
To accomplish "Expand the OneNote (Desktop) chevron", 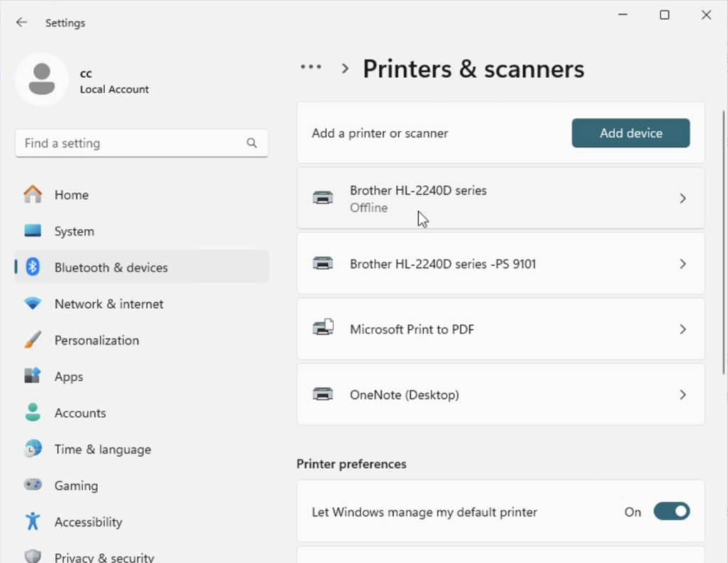I will [x=682, y=395].
